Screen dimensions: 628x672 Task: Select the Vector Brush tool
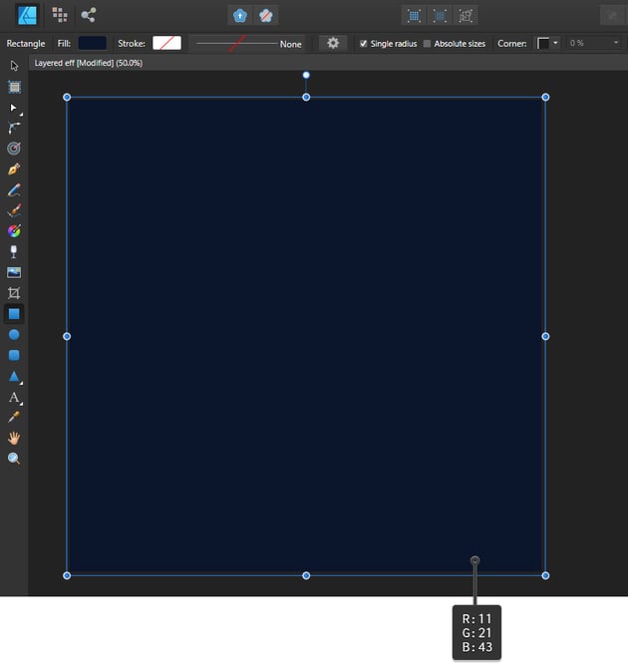[14, 210]
